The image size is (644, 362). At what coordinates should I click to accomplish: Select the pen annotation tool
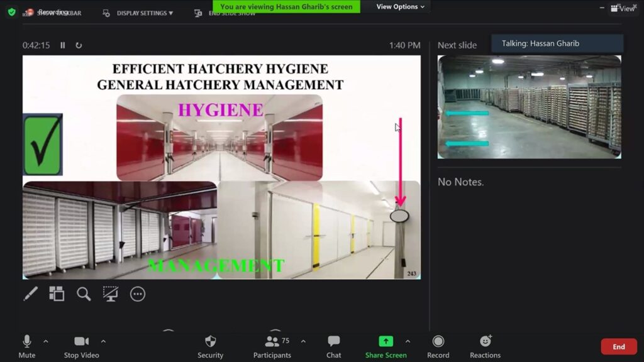[x=30, y=293]
